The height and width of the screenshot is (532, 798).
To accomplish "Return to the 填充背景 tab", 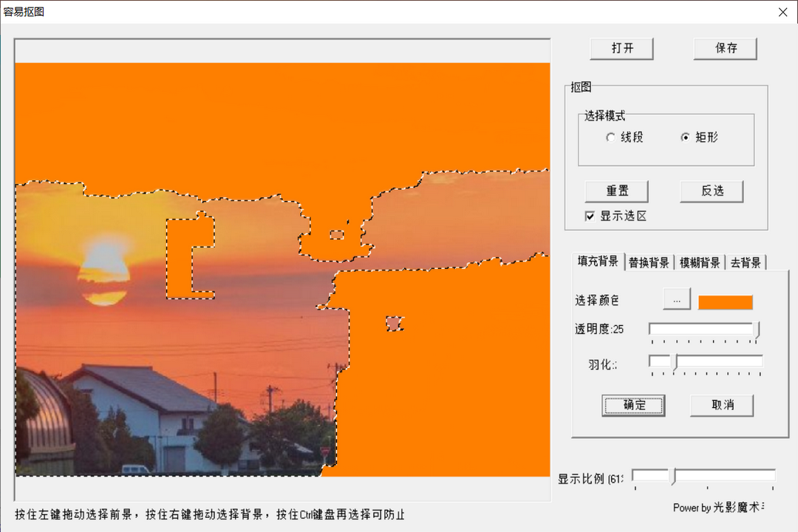I will [x=597, y=262].
